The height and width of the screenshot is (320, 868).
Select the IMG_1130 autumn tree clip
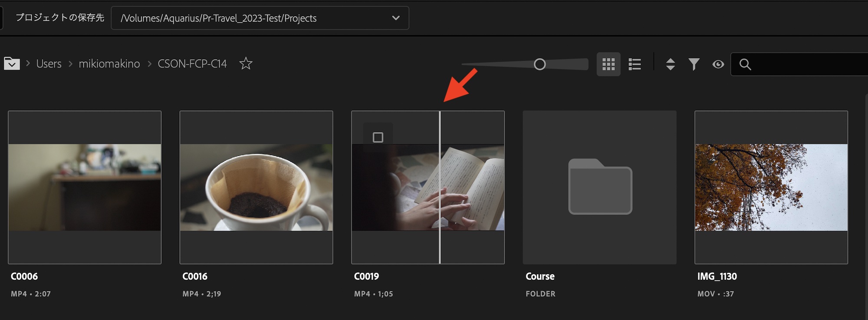pos(771,187)
